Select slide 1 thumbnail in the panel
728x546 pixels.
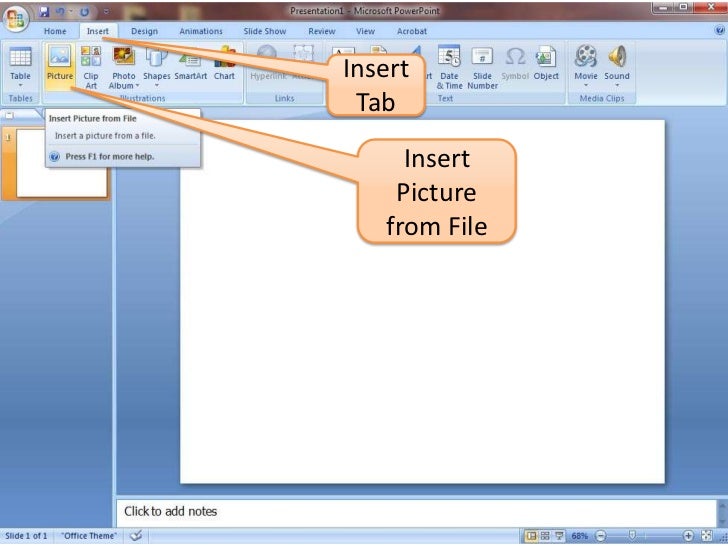pos(61,163)
